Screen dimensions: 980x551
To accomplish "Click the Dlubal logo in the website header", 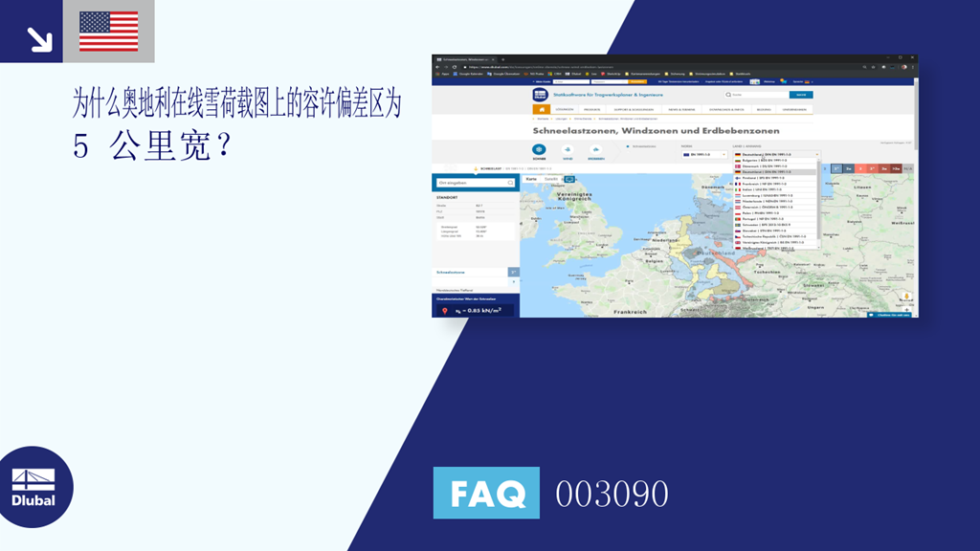I will pyautogui.click(x=539, y=94).
